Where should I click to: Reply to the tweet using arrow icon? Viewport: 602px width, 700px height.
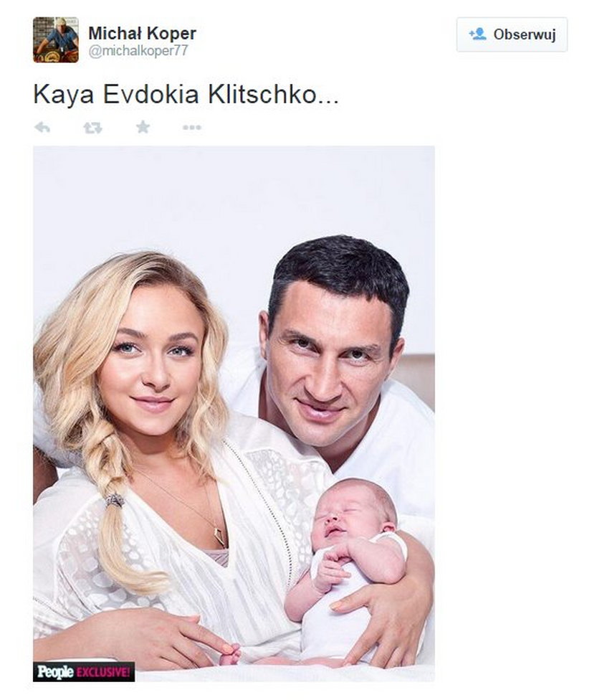[x=42, y=128]
